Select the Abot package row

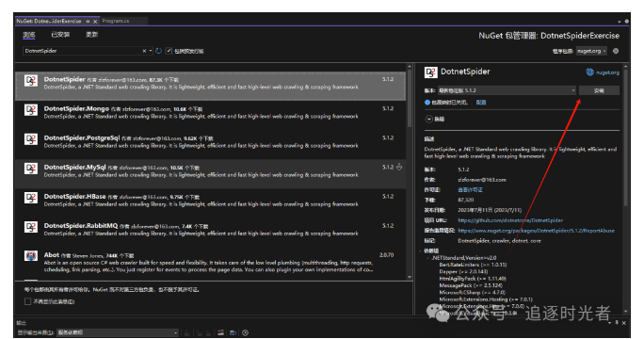click(210, 262)
